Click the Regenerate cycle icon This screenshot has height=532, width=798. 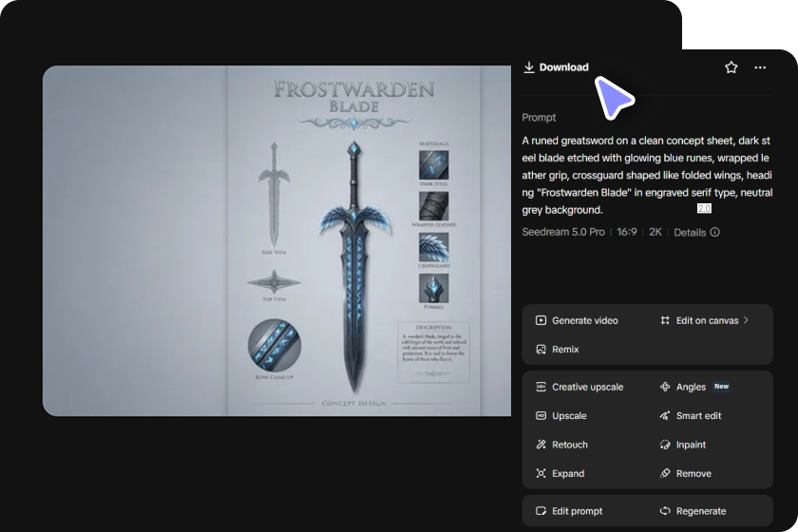[665, 510]
